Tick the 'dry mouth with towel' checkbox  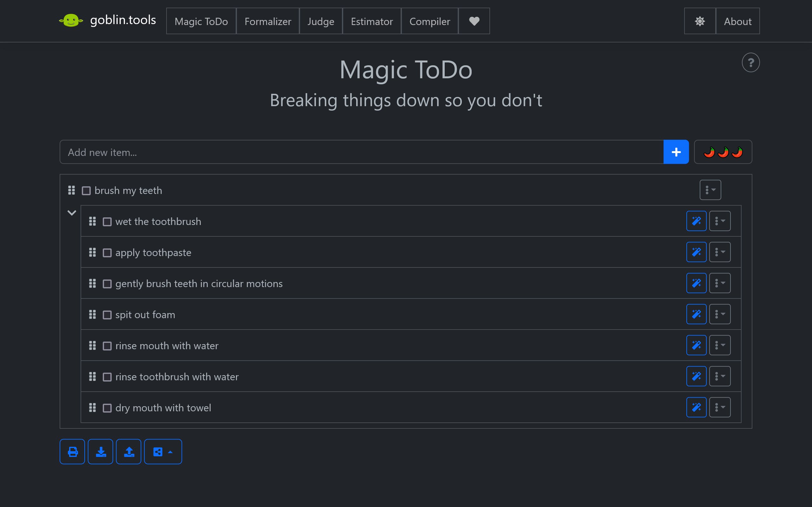pyautogui.click(x=107, y=408)
